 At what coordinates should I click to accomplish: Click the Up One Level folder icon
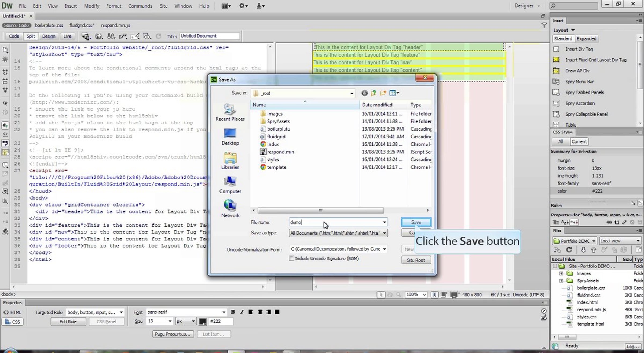374,93
